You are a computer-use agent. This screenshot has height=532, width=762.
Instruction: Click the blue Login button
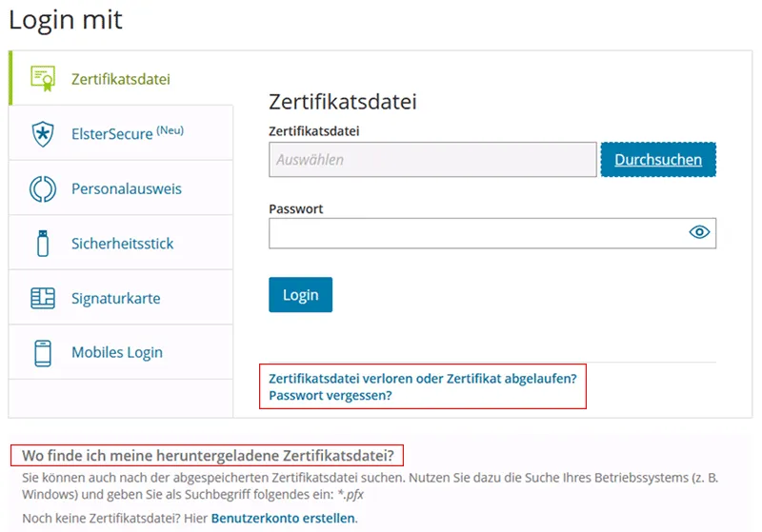click(x=300, y=295)
